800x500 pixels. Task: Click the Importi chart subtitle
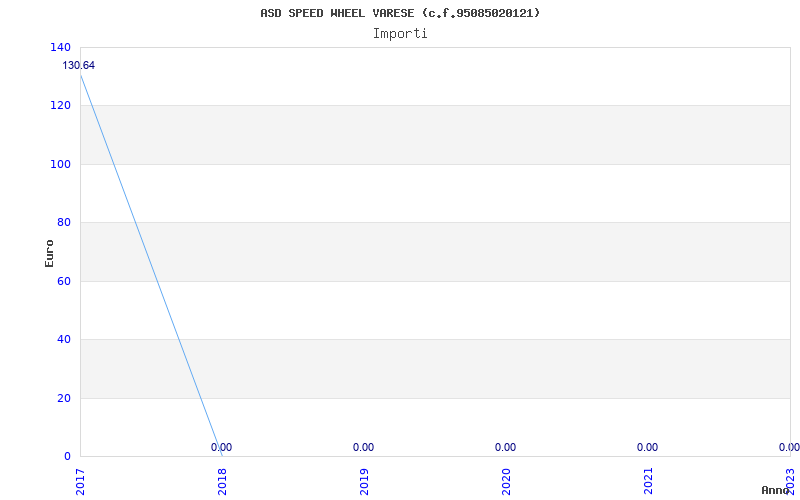tap(400, 33)
